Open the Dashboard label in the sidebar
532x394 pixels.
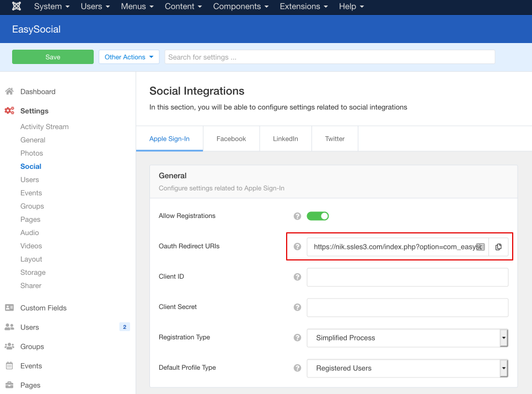(38, 92)
